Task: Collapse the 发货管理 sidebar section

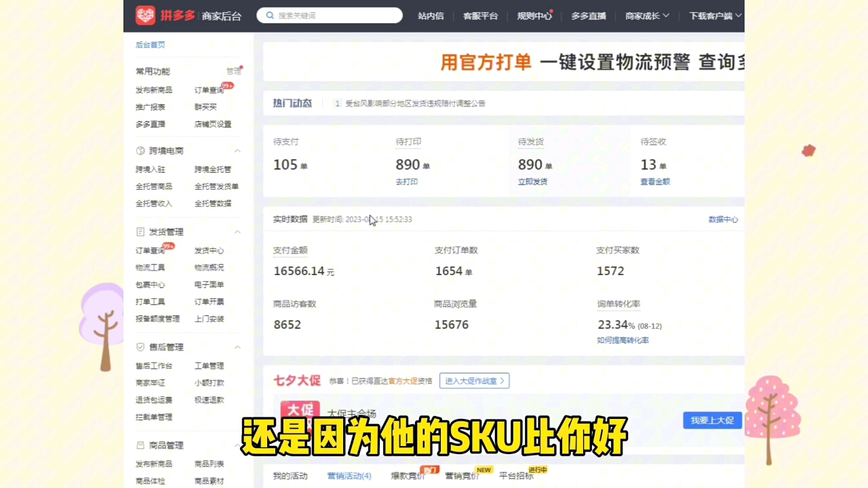Action: pyautogui.click(x=237, y=232)
